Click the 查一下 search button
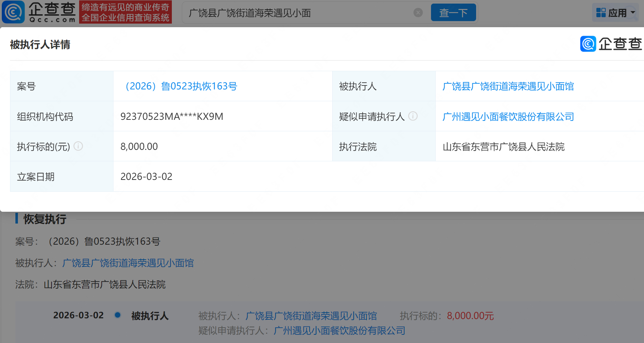 point(453,13)
